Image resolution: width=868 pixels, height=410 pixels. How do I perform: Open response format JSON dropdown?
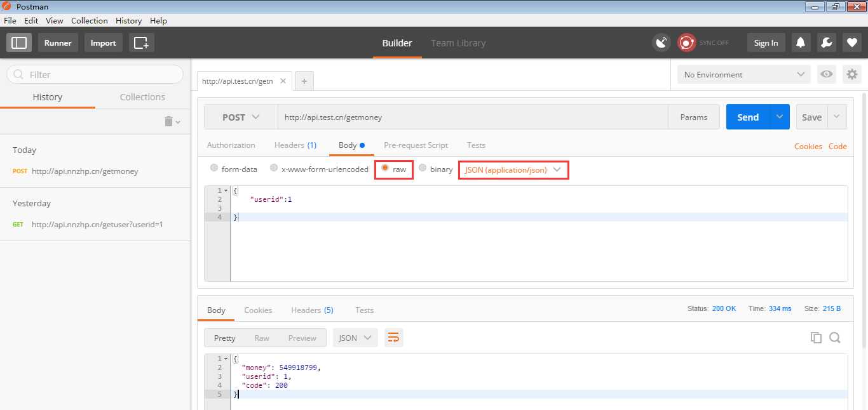pyautogui.click(x=355, y=338)
